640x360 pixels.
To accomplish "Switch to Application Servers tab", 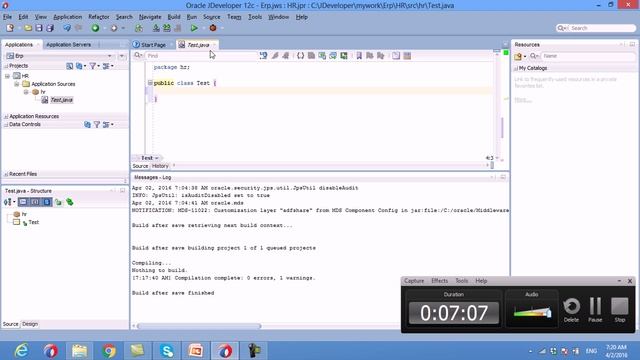I will [x=69, y=44].
